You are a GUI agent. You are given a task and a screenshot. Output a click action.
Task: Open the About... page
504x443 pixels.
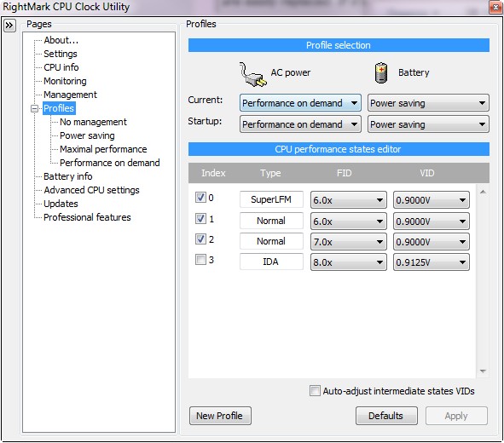[61, 40]
